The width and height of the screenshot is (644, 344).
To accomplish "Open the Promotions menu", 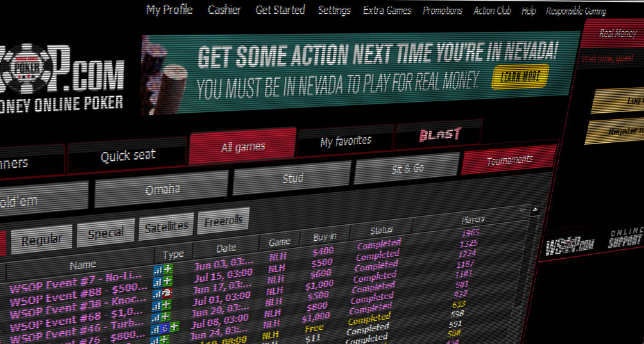I will (x=443, y=11).
